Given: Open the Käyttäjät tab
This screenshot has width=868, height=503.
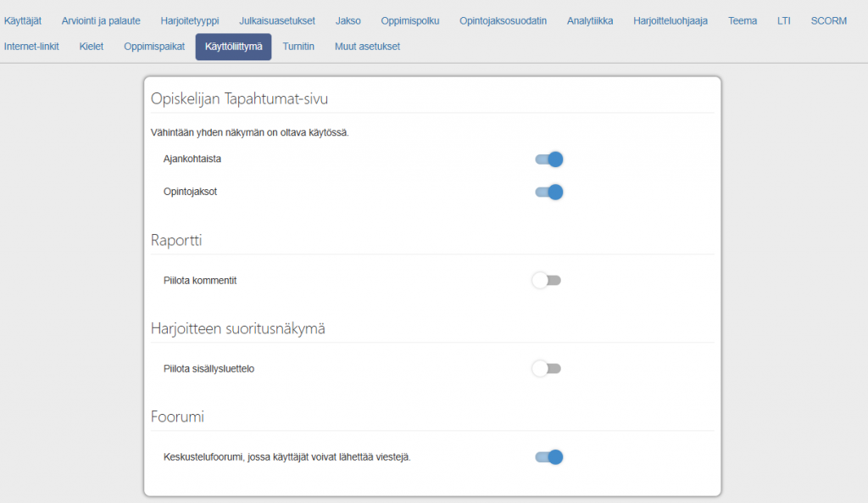Looking at the screenshot, I should tap(23, 20).
